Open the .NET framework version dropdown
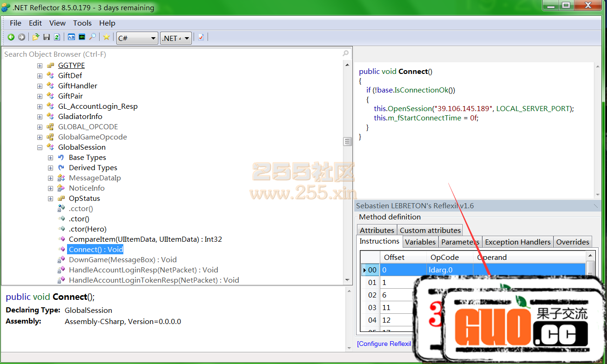Viewport: 607px width, 364px height. 175,38
